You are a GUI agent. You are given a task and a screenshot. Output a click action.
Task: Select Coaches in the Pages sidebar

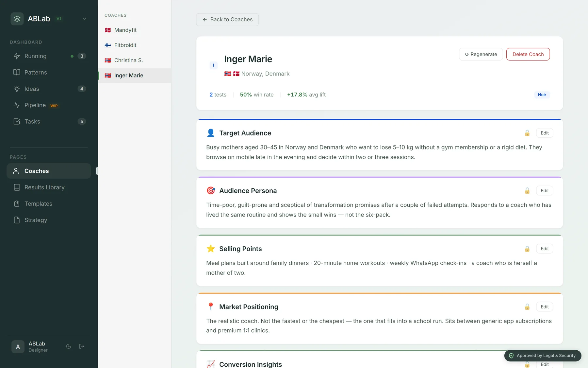[49, 171]
